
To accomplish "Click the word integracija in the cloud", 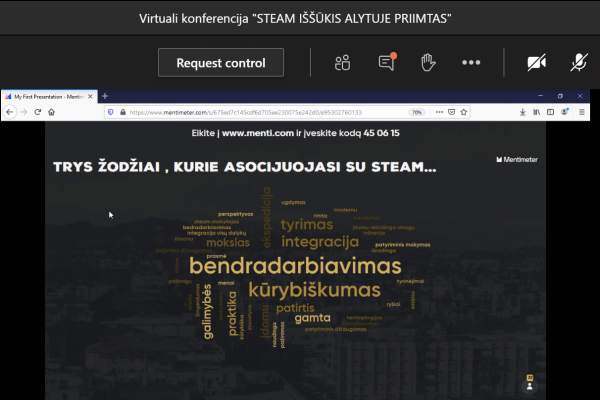I will point(320,242).
